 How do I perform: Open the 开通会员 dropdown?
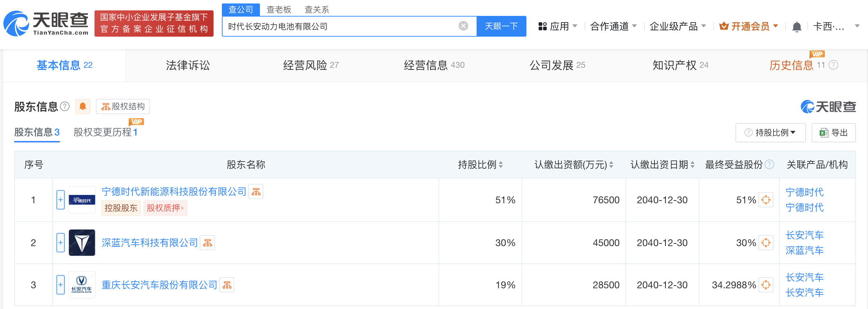pyautogui.click(x=749, y=26)
